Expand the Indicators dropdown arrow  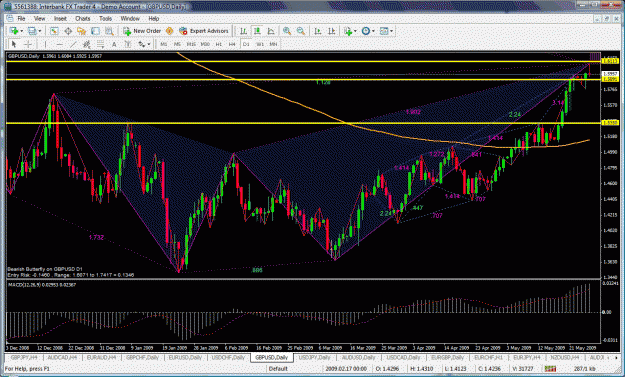tap(355, 31)
